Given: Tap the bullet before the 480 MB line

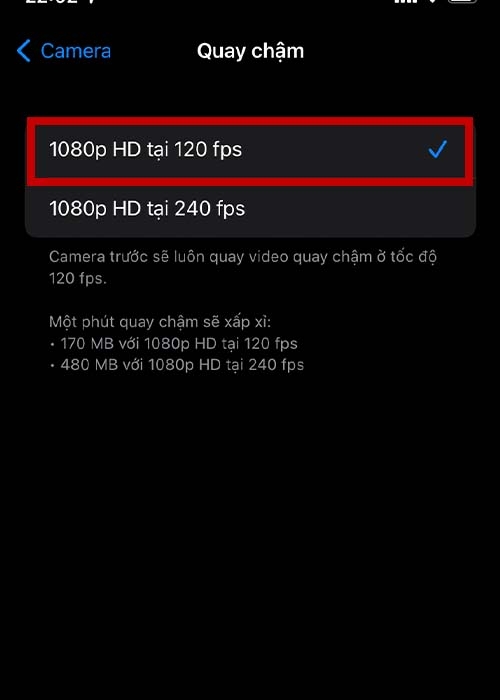Looking at the screenshot, I should click(53, 366).
